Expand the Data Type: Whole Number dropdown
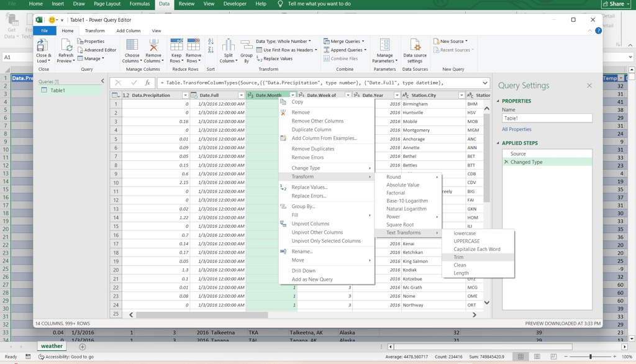Screen dimensions: 636x364 pos(283,42)
